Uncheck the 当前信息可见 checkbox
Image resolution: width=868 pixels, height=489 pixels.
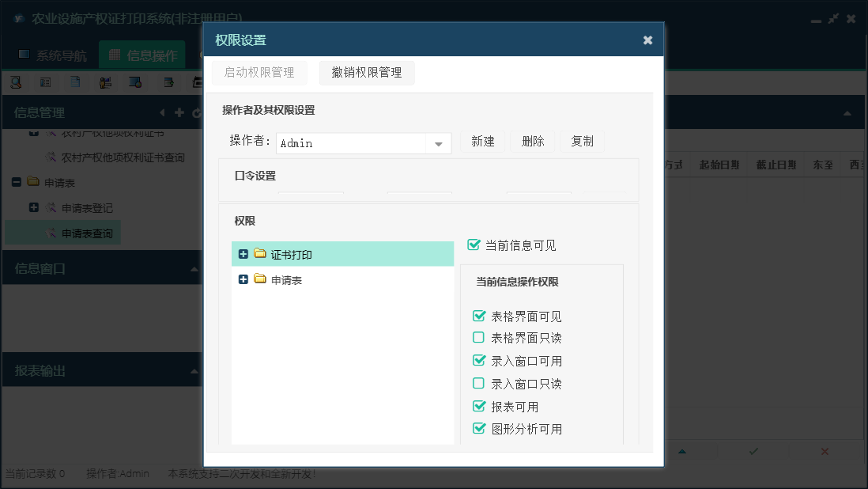[x=474, y=244]
